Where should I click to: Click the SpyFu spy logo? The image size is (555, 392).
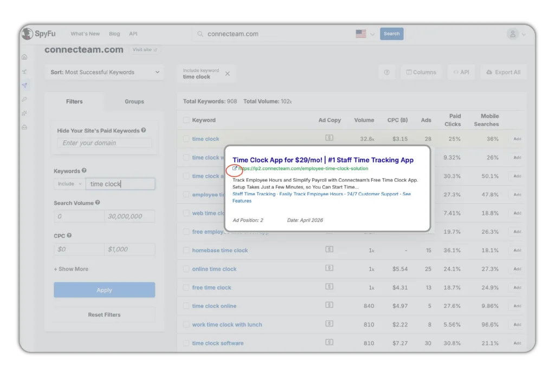click(x=27, y=34)
